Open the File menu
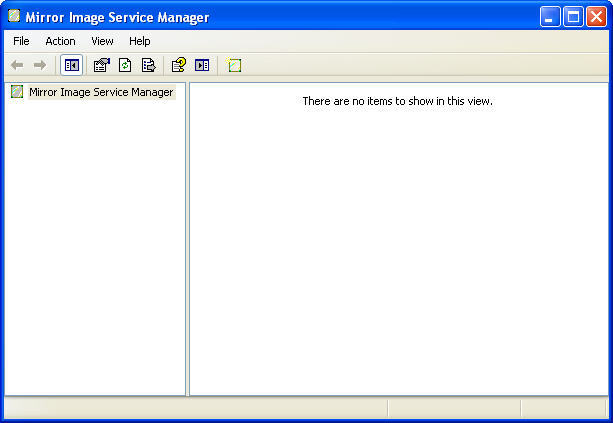 [21, 41]
